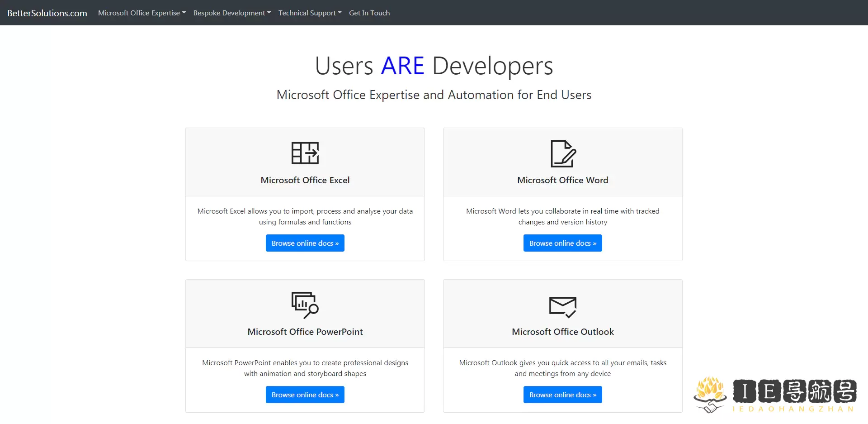
Task: Click the Microsoft Office Word card title
Action: click(x=563, y=180)
